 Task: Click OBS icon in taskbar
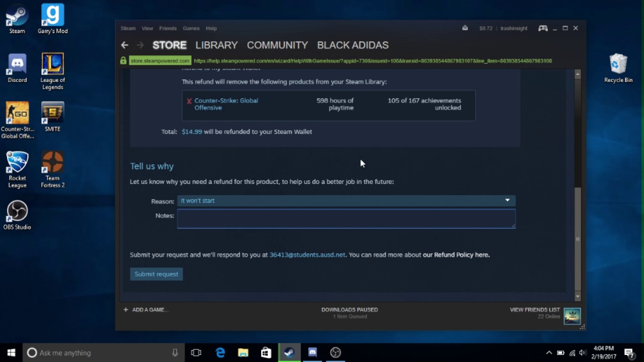336,352
